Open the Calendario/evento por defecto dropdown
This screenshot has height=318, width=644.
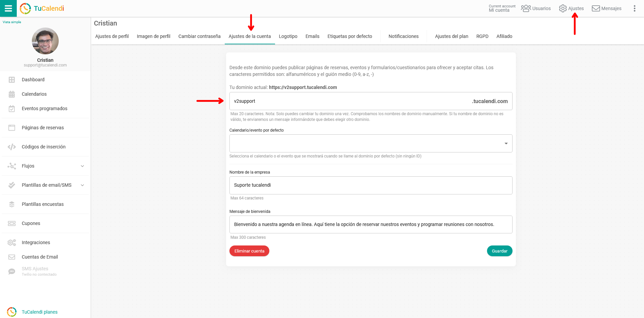pos(371,143)
